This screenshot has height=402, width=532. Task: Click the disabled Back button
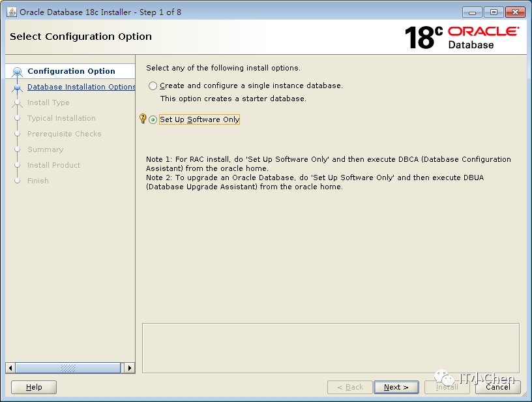[x=350, y=387]
